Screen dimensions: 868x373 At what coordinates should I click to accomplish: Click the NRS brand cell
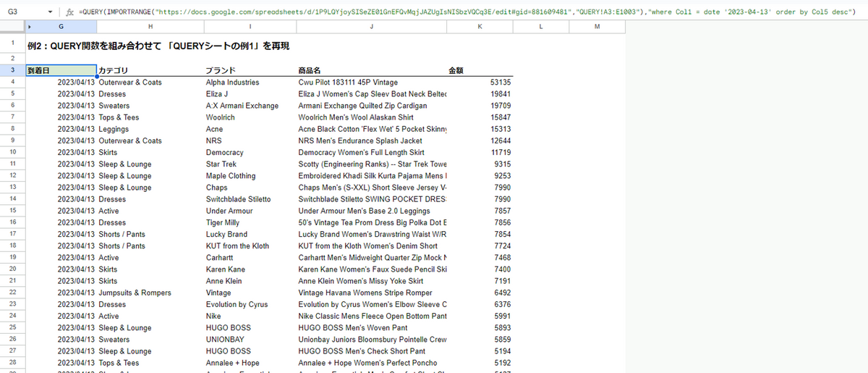(250, 141)
